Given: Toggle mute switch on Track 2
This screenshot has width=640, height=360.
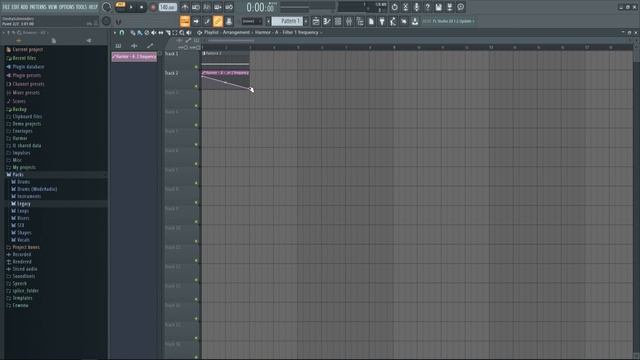Looking at the screenshot, I should [196, 86].
